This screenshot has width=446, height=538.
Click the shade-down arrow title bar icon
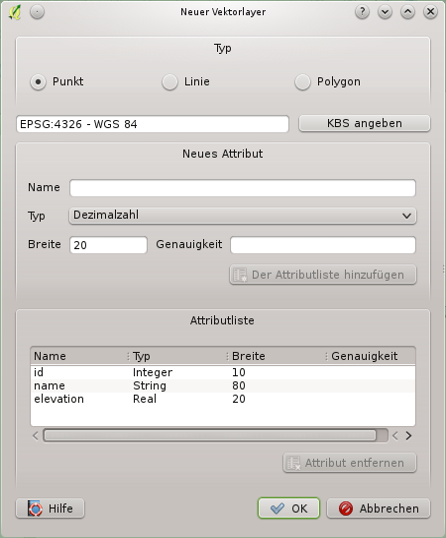pyautogui.click(x=385, y=12)
